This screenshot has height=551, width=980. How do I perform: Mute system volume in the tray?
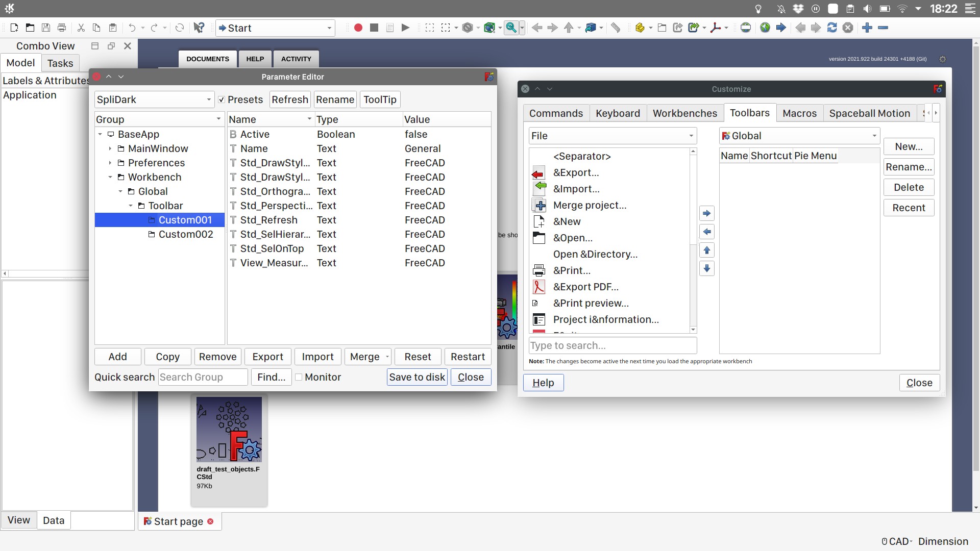pos(867,8)
